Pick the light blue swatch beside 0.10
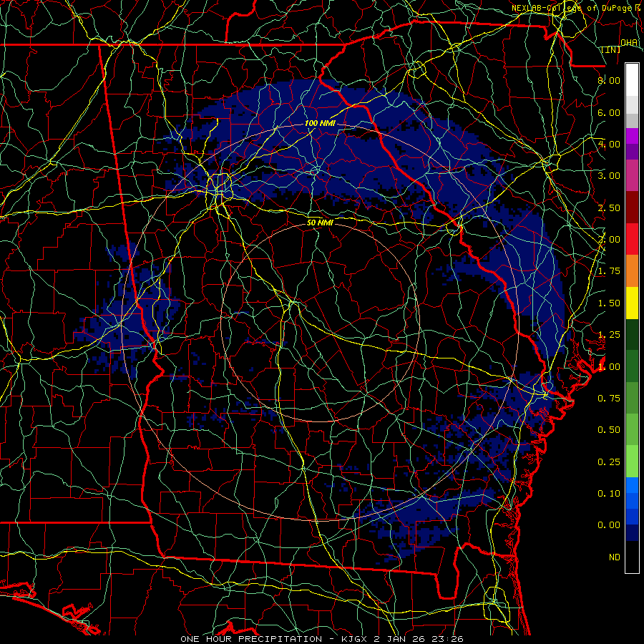The height and width of the screenshot is (644, 644). point(632,485)
